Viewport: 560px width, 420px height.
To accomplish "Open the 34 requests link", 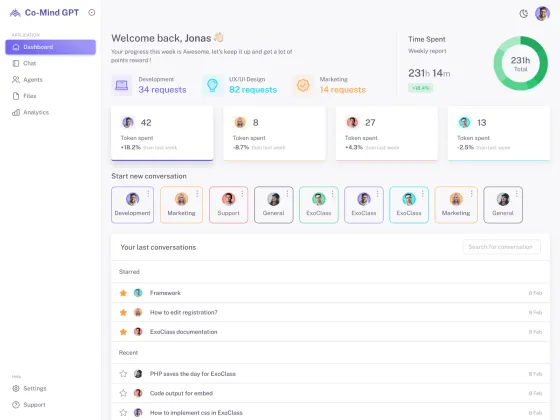I will (x=162, y=90).
